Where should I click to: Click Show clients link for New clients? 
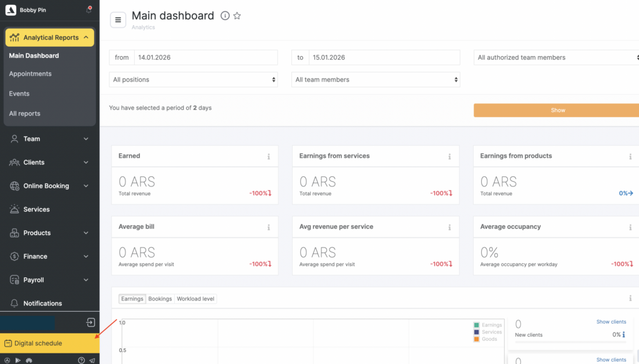pyautogui.click(x=611, y=322)
